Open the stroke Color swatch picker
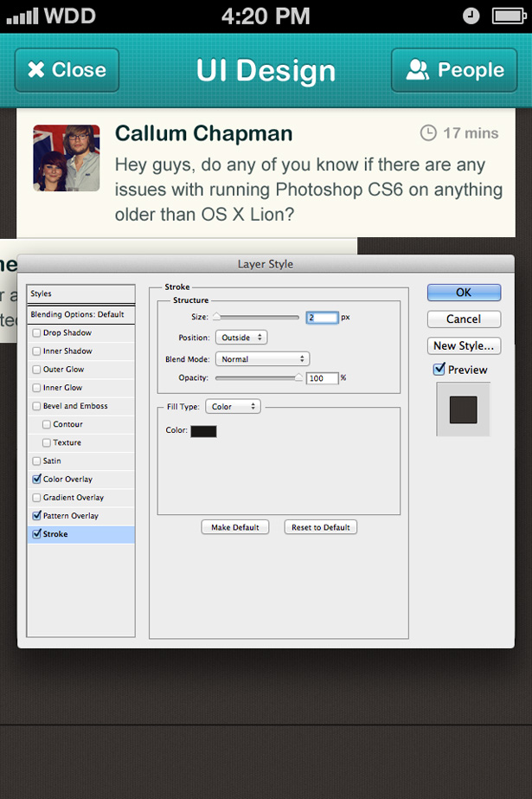Viewport: 532px width, 799px height. pos(203,431)
